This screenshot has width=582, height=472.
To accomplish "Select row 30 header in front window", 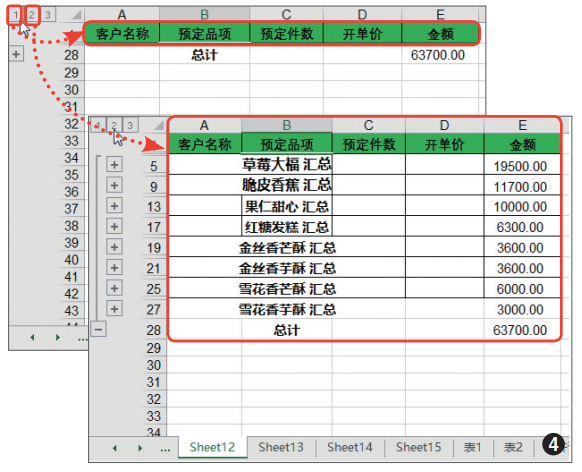I will tap(154, 365).
